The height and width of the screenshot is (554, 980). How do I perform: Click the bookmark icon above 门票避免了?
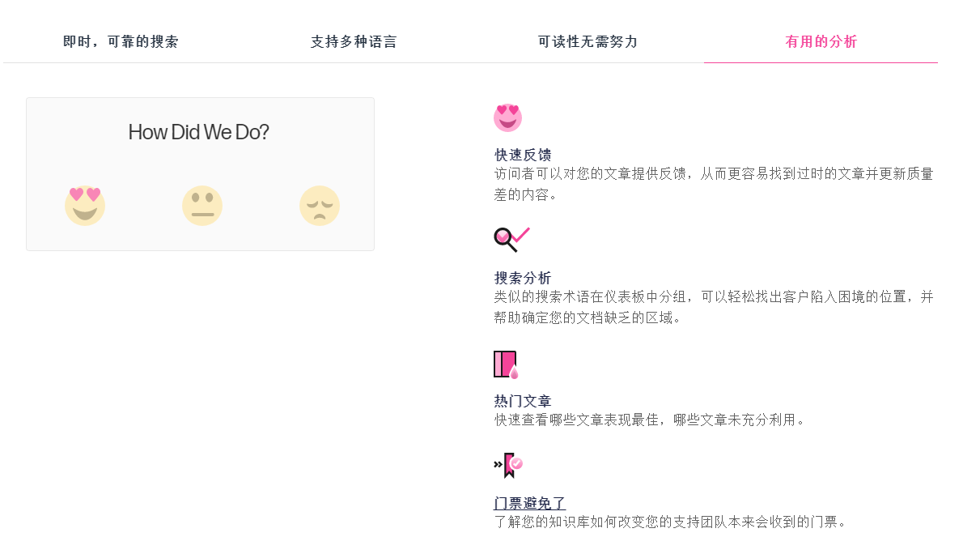click(508, 465)
